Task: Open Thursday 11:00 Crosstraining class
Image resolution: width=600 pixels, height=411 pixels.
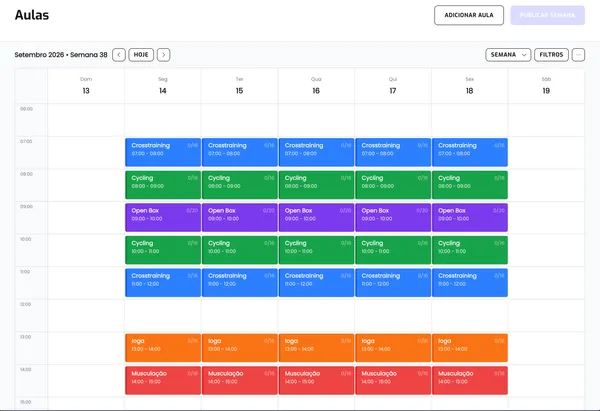Action: pos(393,282)
